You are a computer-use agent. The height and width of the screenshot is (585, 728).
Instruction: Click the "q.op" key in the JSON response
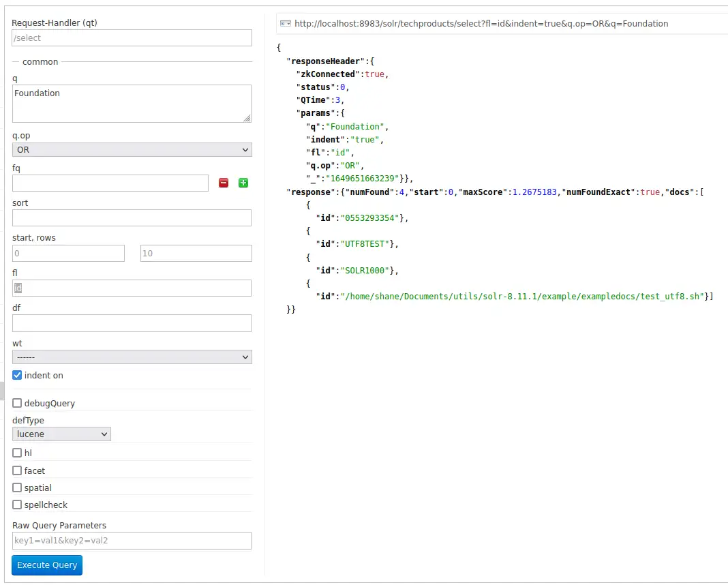pyautogui.click(x=321, y=165)
